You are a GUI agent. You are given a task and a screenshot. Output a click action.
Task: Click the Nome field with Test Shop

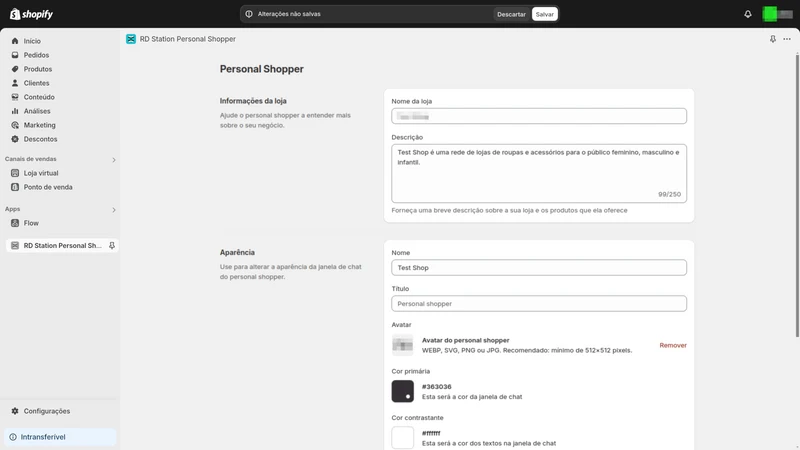tap(539, 267)
